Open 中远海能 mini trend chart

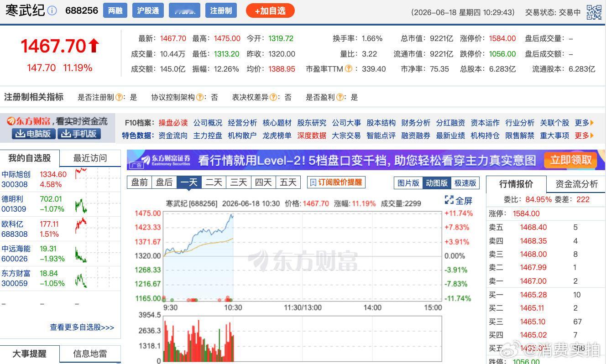tap(81, 255)
